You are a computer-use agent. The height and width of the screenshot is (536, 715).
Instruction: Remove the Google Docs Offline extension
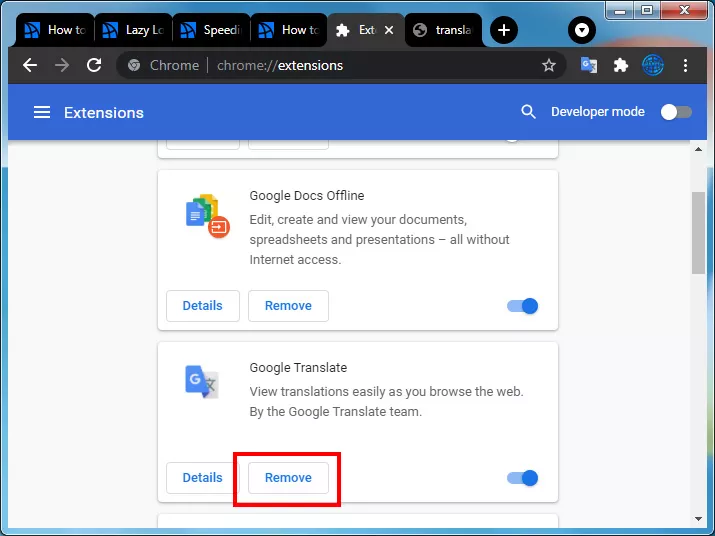point(288,306)
